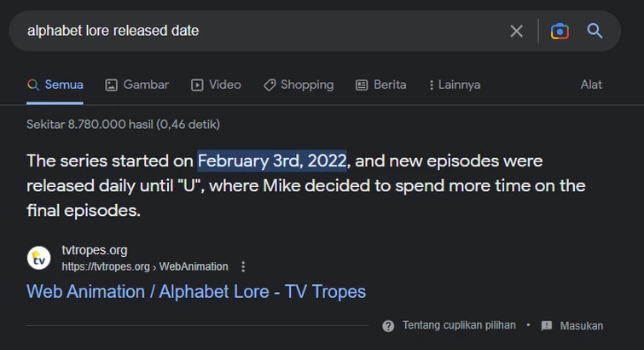
Task: Click the tvtropes favicon icon
Action: (38, 258)
